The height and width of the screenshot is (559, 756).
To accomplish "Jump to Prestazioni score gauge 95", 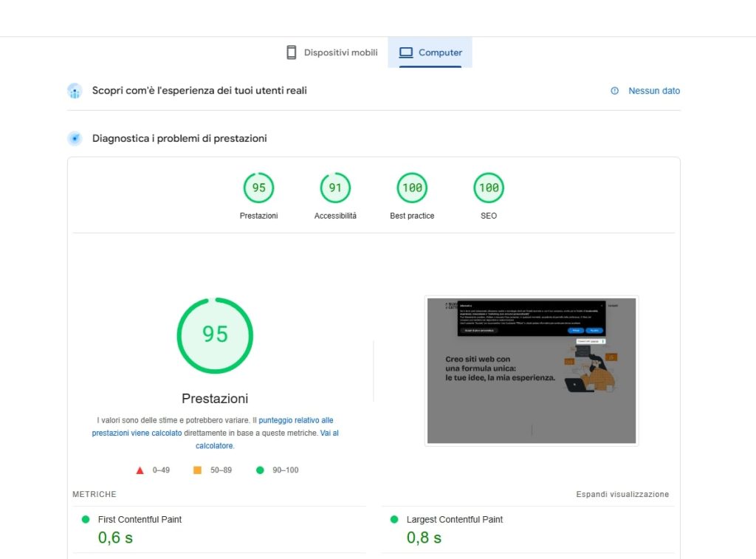I will 259,188.
